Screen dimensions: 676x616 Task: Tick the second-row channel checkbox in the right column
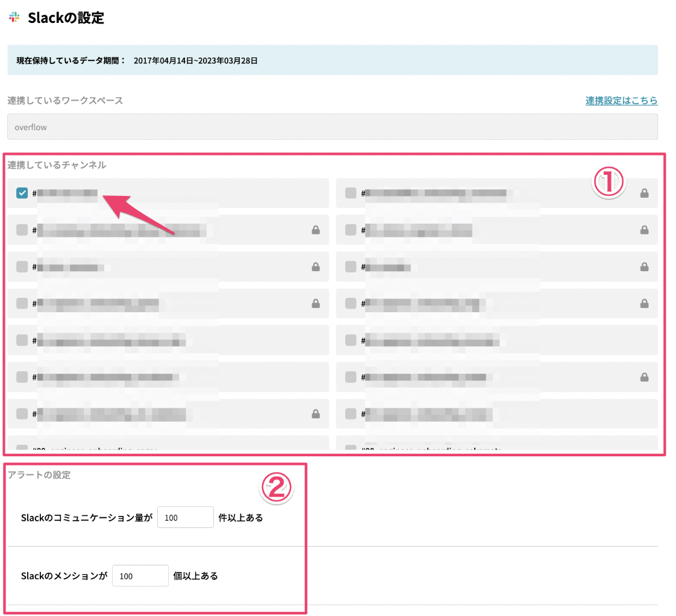point(351,230)
